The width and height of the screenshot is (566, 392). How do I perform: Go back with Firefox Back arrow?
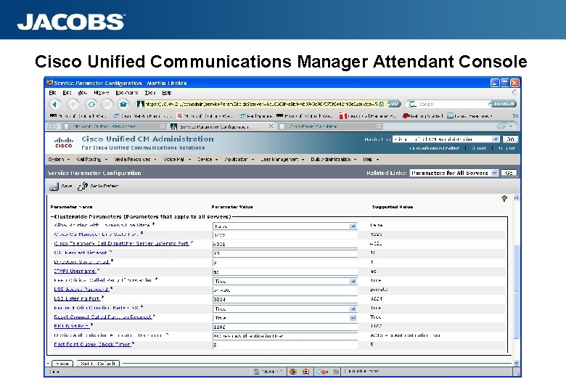click(x=54, y=105)
